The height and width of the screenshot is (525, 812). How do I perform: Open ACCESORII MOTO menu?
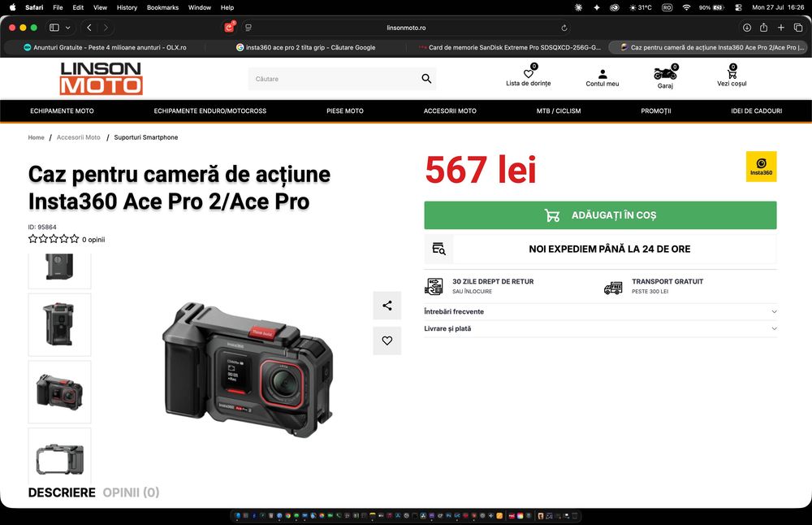pyautogui.click(x=450, y=111)
